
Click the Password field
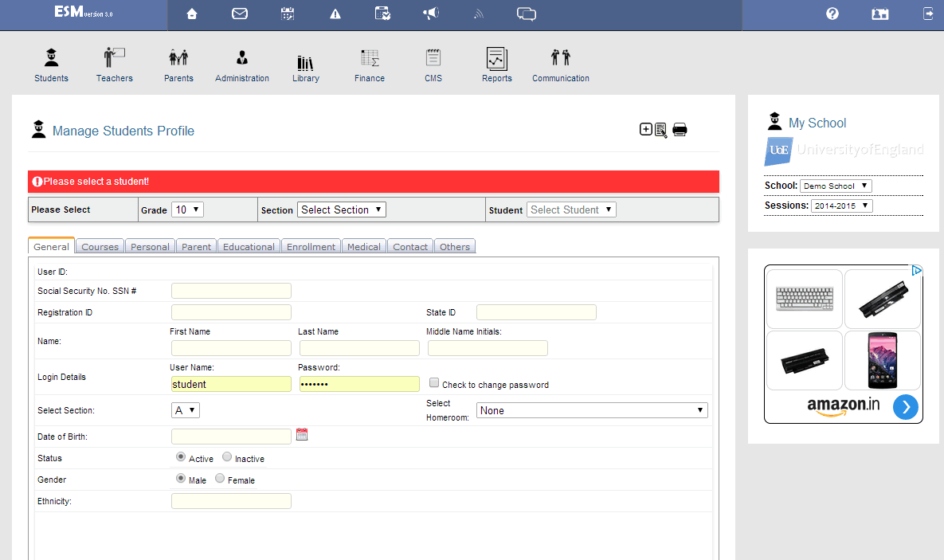359,384
